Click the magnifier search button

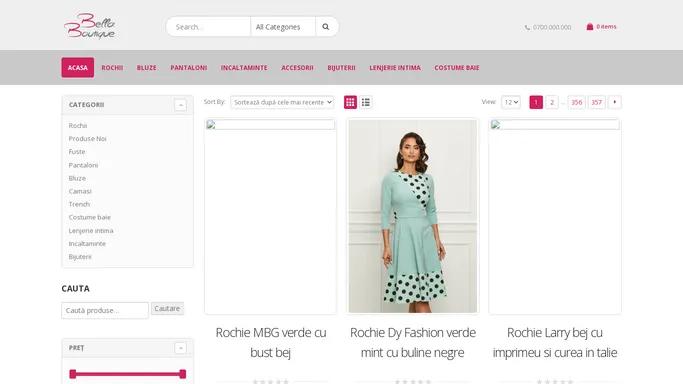tap(326, 27)
